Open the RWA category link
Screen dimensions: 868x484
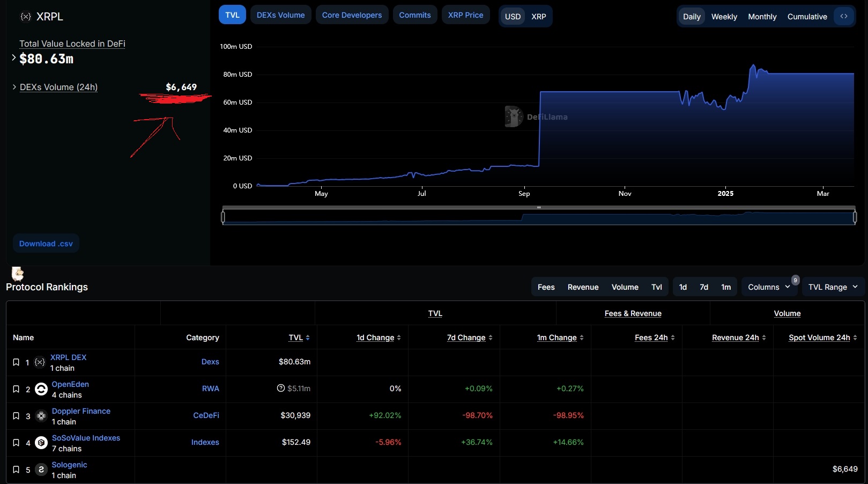(x=211, y=388)
